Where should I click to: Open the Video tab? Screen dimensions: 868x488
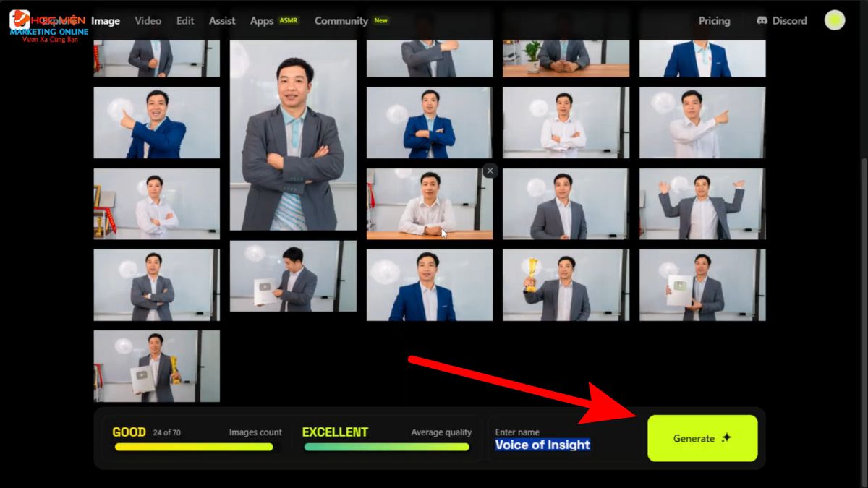[148, 21]
